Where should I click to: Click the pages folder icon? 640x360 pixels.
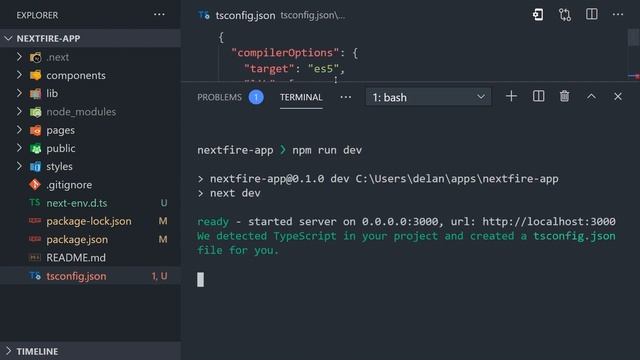pyautogui.click(x=36, y=130)
